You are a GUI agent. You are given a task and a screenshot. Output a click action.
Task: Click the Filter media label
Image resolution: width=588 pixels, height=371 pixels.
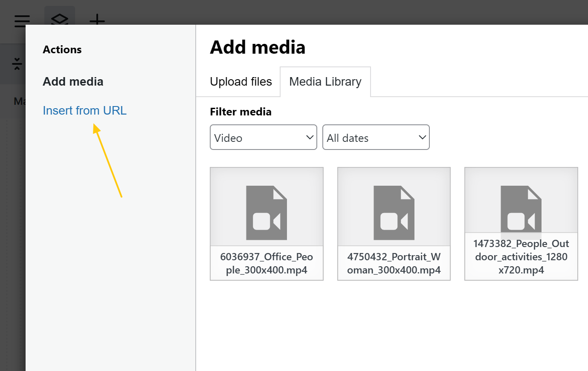pos(240,112)
